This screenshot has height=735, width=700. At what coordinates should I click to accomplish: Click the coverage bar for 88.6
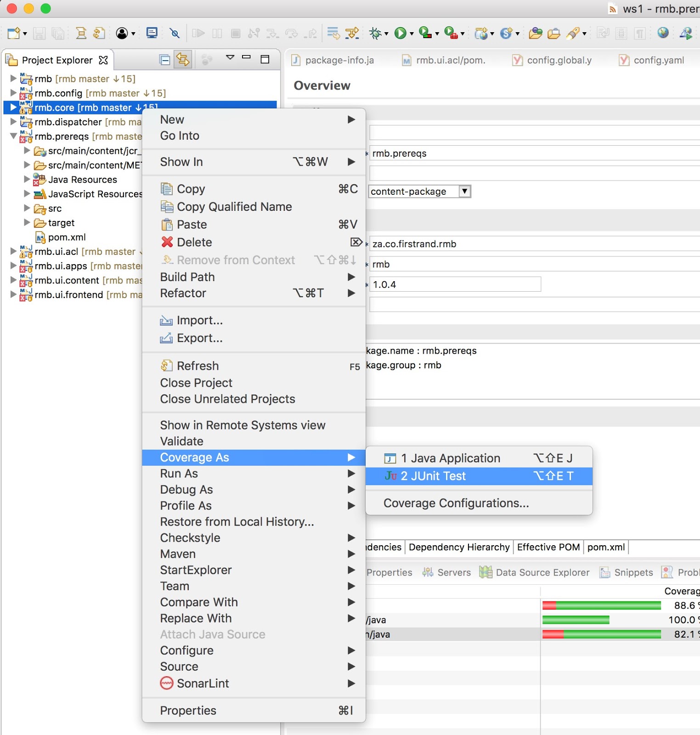click(x=602, y=605)
